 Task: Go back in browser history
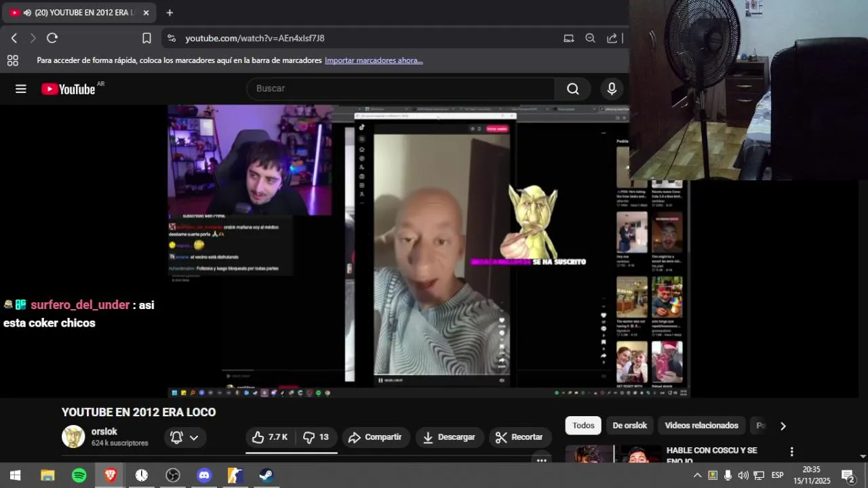point(14,38)
